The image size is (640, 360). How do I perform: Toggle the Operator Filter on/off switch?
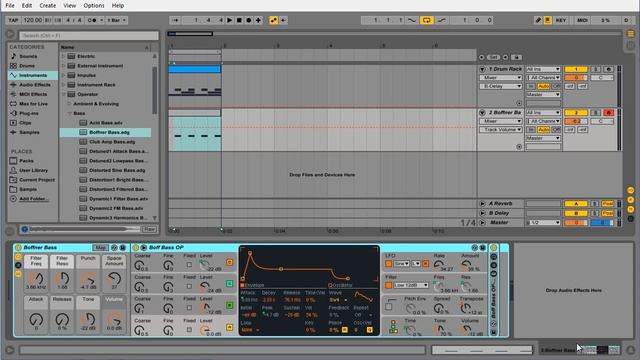(388, 285)
